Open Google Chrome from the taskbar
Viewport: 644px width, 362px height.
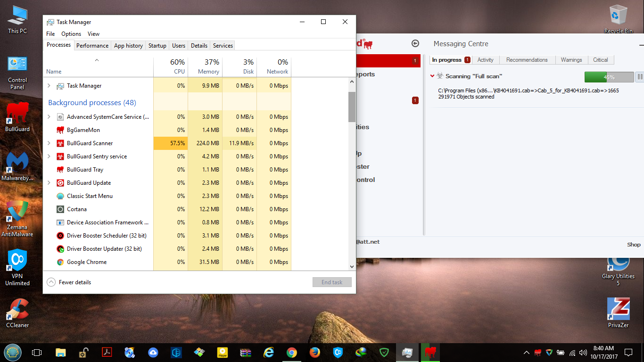(292, 352)
